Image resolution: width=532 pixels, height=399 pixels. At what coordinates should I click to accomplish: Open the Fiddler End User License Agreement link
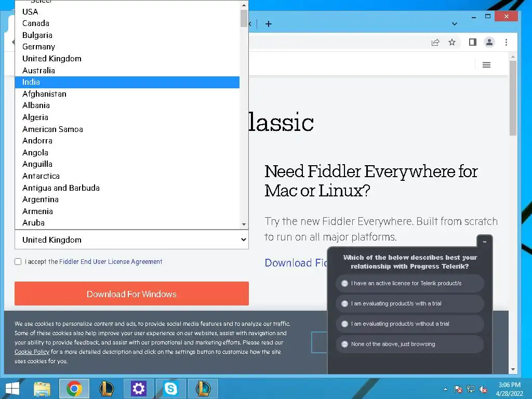click(x=111, y=262)
